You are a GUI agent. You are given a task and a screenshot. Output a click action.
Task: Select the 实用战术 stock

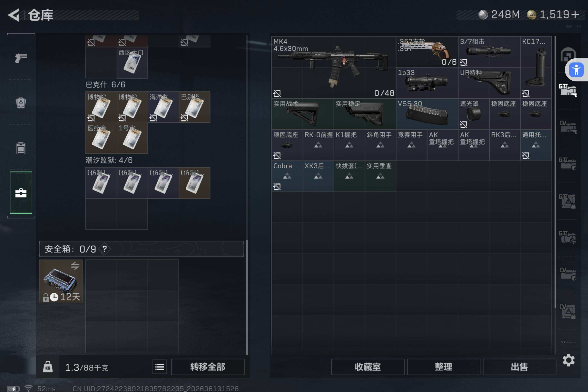pyautogui.click(x=303, y=114)
